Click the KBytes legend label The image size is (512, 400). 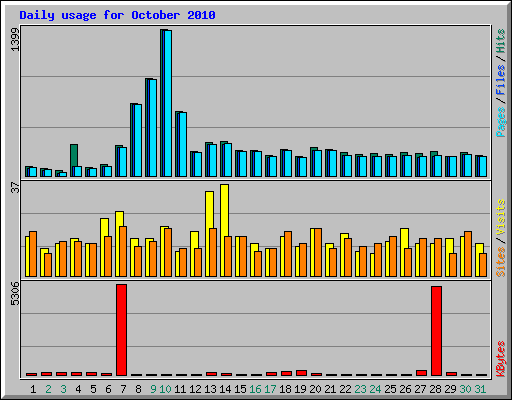[501, 359]
